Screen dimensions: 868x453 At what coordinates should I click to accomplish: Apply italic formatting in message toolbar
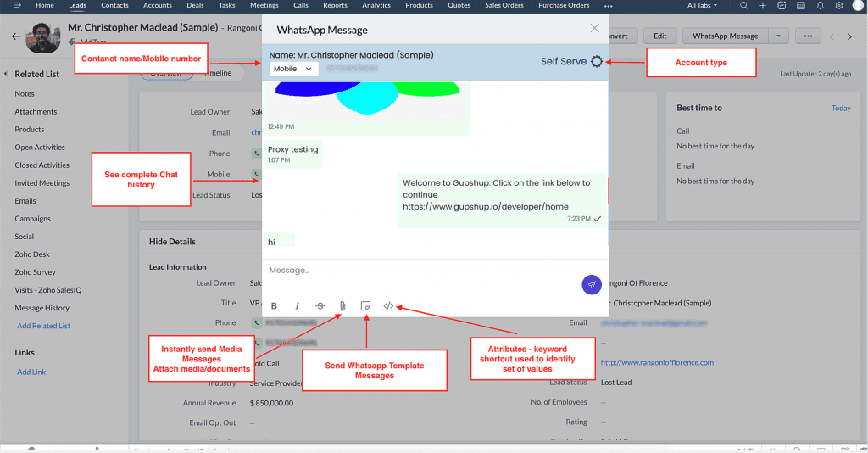297,305
